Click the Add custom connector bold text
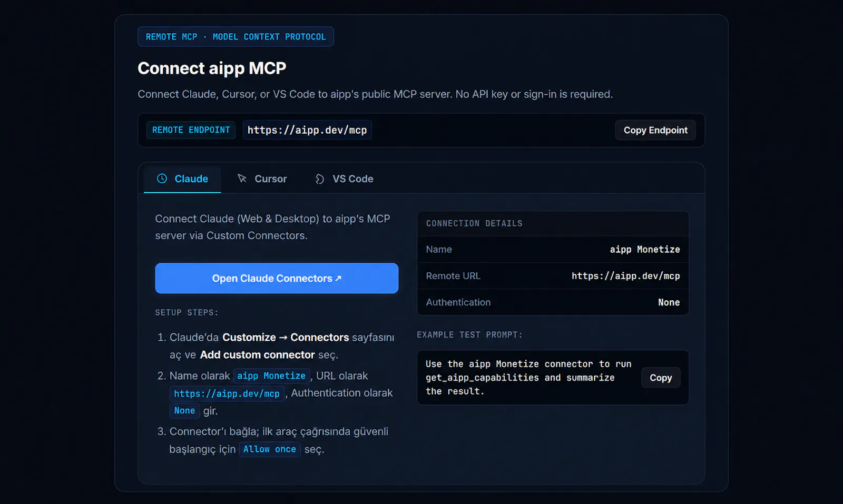 tap(257, 355)
